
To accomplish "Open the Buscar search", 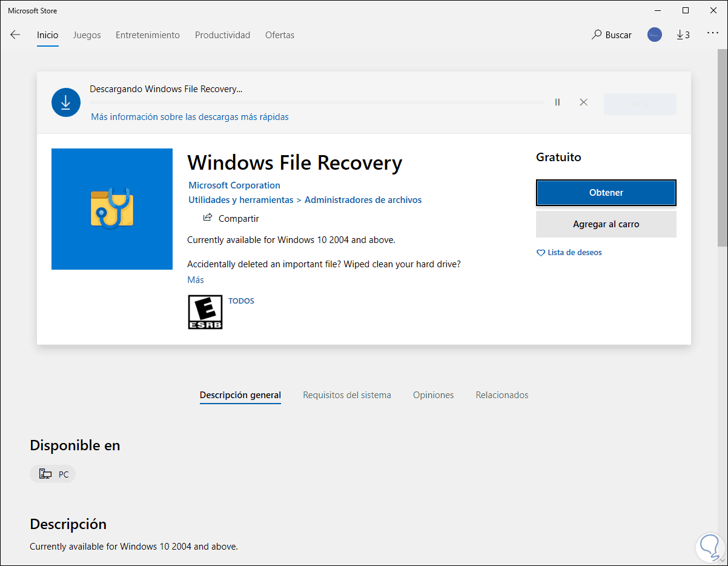I will tap(612, 35).
